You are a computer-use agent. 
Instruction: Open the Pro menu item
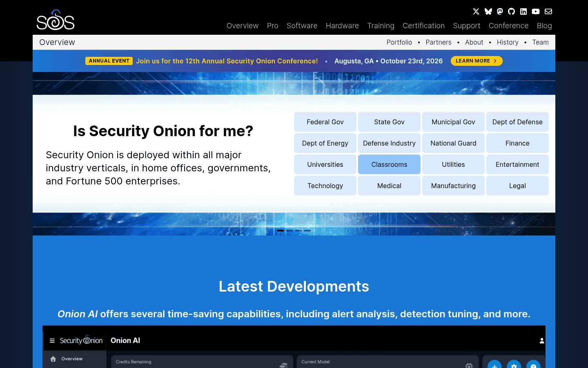(273, 26)
